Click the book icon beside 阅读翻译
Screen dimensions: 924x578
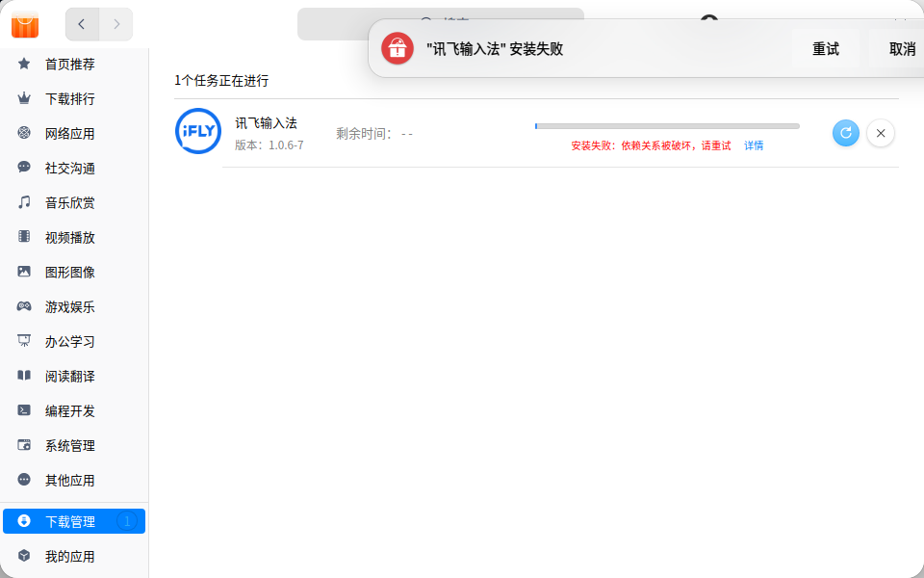(24, 375)
